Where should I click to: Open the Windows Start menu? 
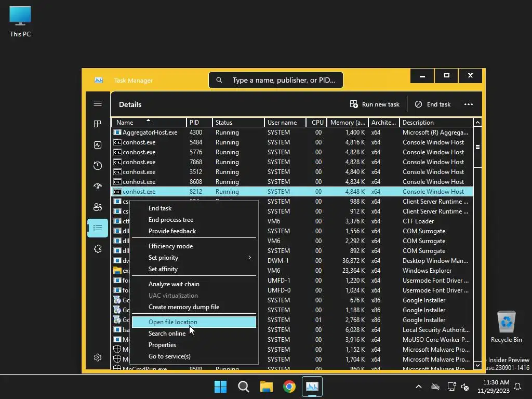(x=220, y=387)
